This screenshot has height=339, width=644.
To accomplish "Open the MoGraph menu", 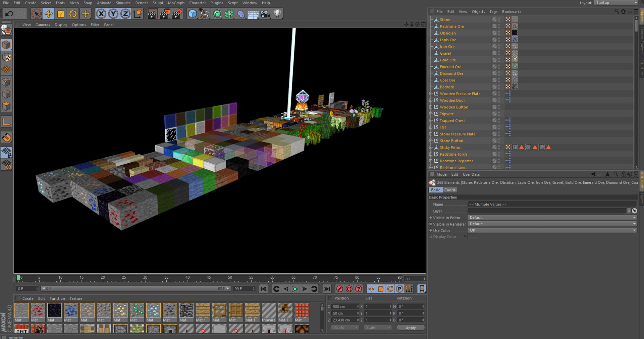I will coord(176,3).
